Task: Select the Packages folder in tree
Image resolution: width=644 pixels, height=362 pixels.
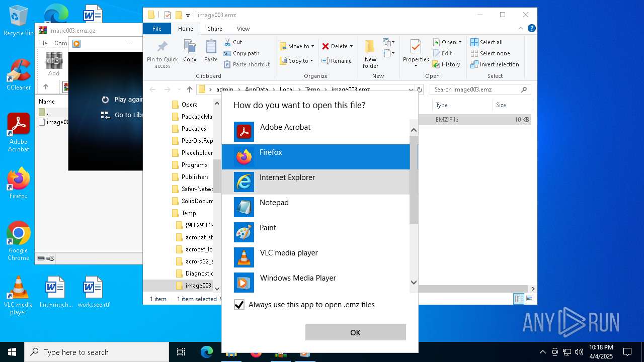Action: [194, 129]
